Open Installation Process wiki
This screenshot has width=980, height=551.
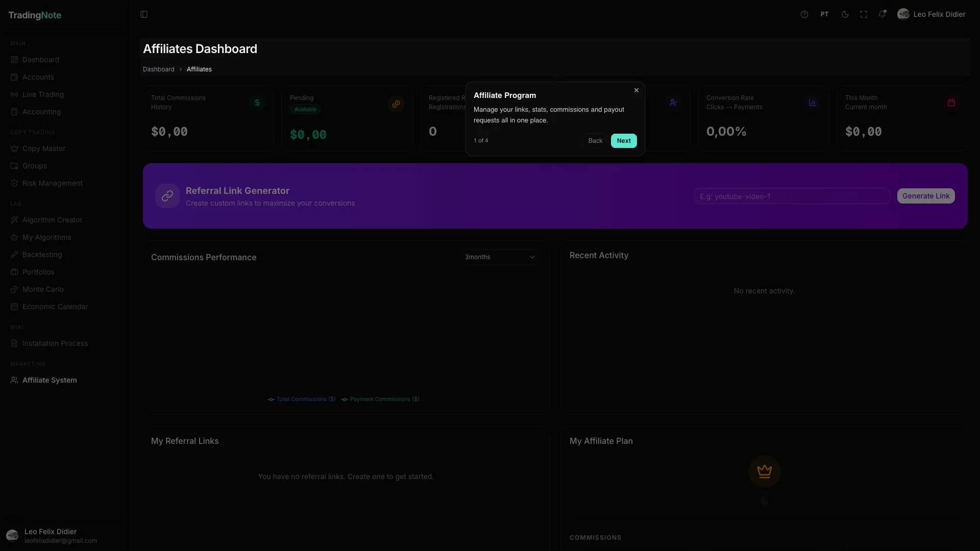(64, 343)
